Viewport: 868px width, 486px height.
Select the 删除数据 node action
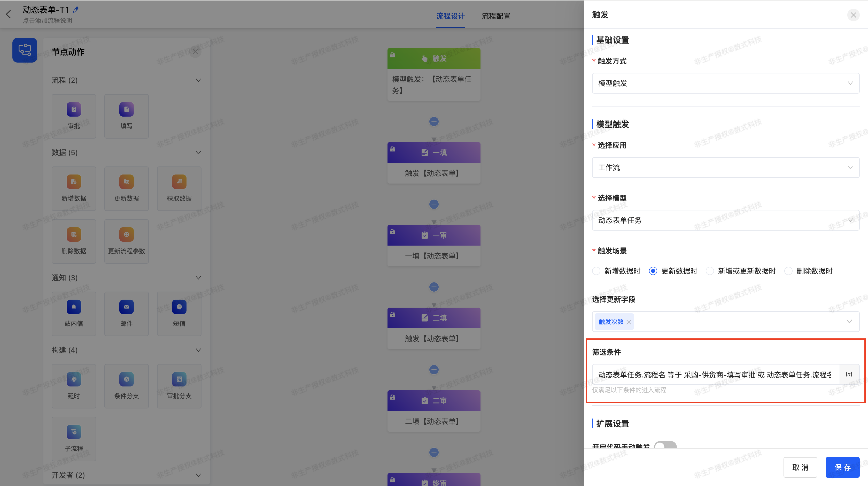point(73,241)
